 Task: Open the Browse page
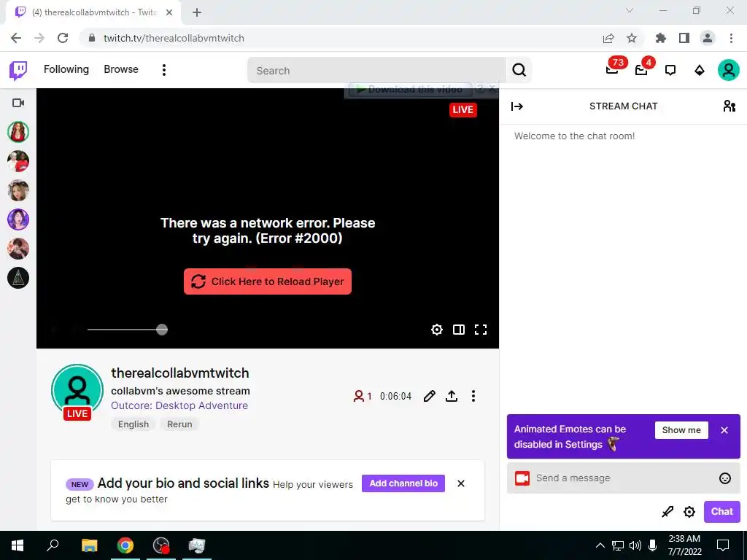(x=121, y=69)
